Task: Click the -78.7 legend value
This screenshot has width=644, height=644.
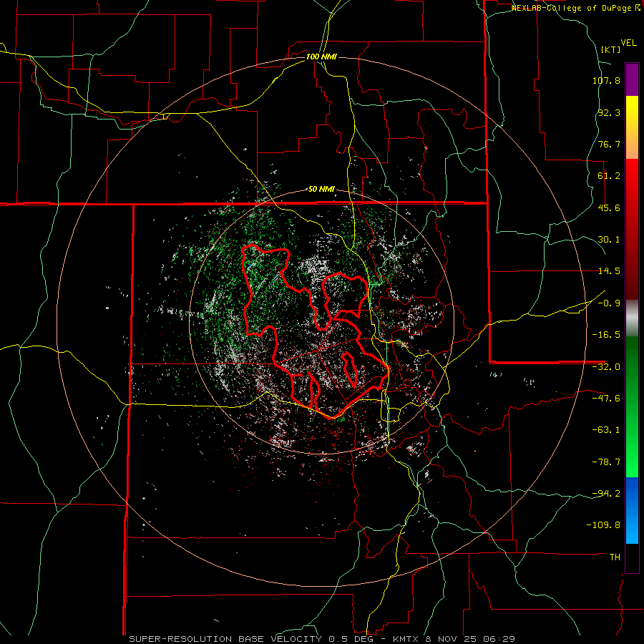Action: point(606,462)
